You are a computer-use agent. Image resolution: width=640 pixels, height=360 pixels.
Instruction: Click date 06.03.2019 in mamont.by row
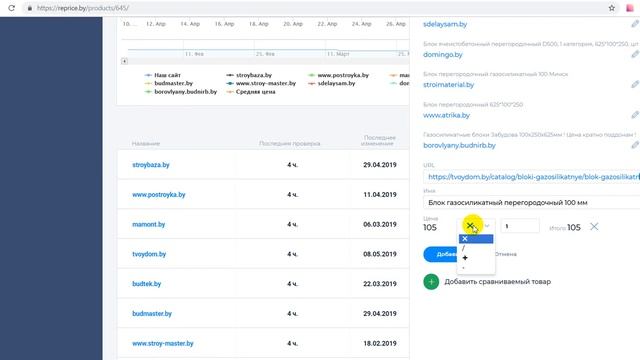[x=380, y=224]
